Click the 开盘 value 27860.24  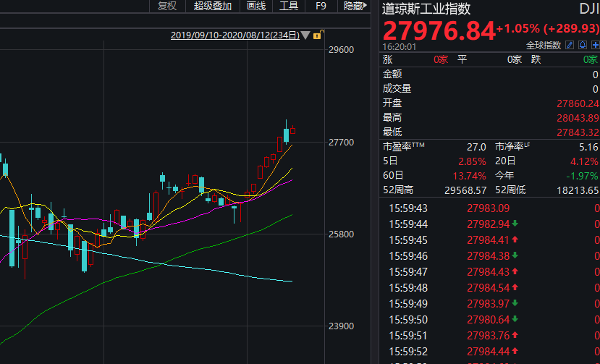tap(578, 103)
